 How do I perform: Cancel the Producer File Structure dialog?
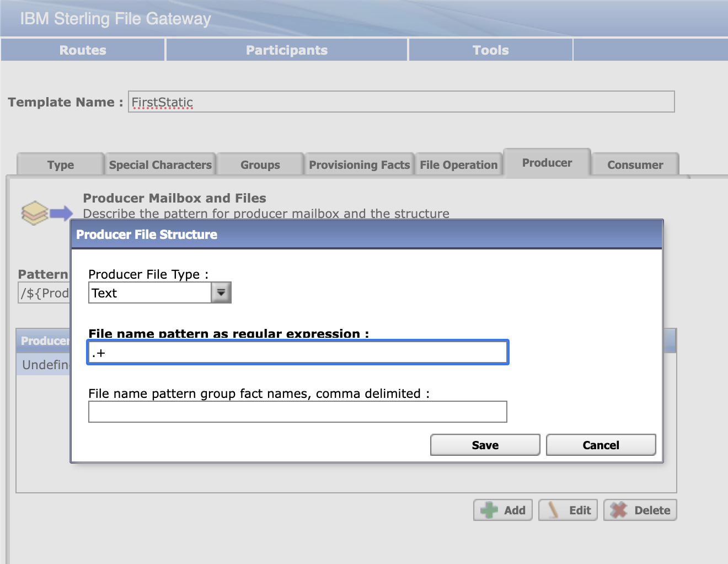pos(601,445)
